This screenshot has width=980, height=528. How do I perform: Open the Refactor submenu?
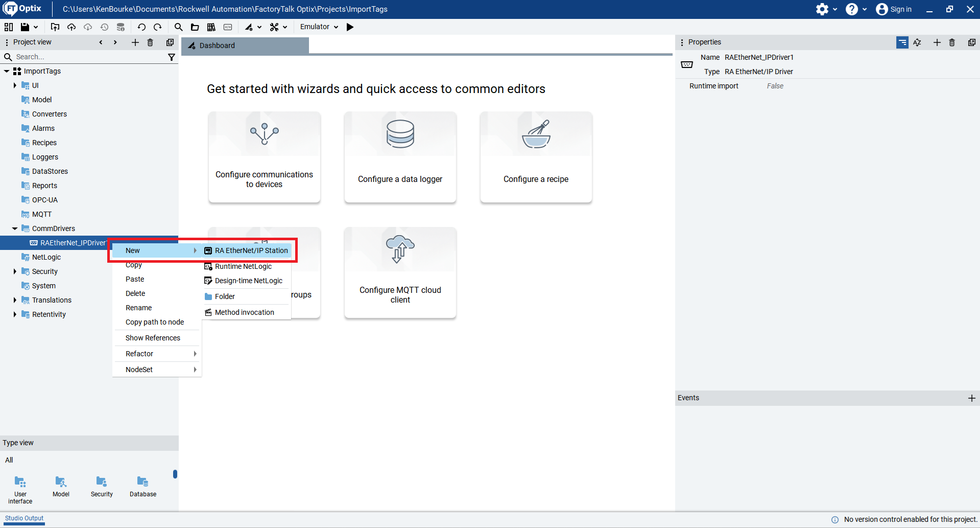click(157, 354)
